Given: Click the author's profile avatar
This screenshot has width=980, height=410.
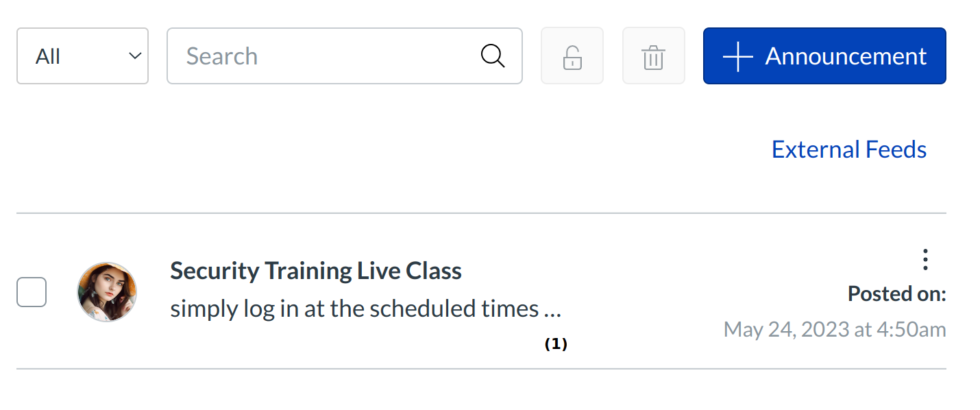Looking at the screenshot, I should tap(107, 292).
